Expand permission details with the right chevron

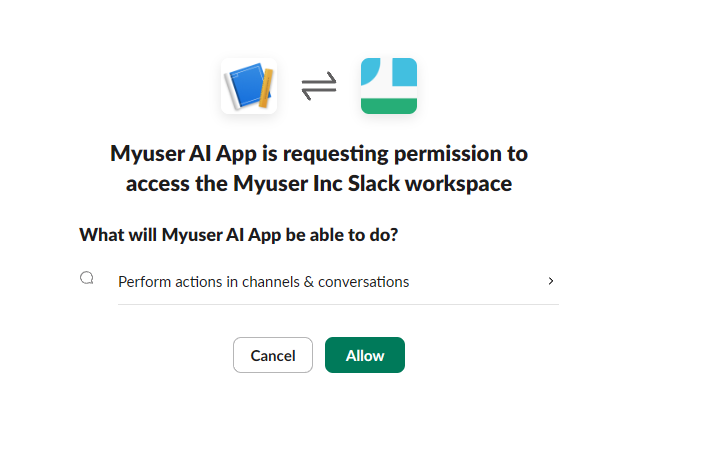551,281
